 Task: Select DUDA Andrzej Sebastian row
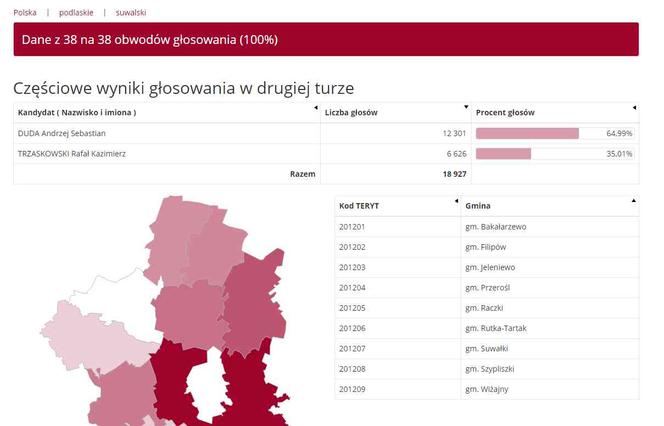pyautogui.click(x=326, y=133)
